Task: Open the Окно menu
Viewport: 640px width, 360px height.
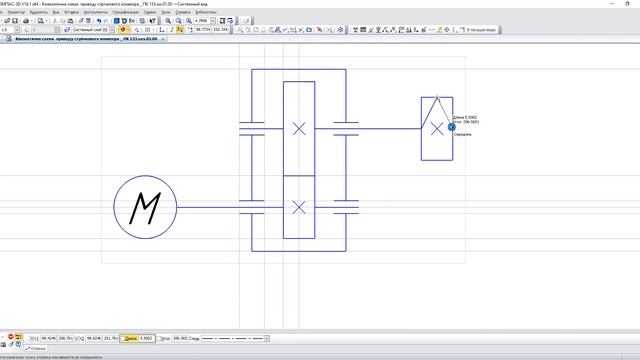Action: click(x=166, y=12)
